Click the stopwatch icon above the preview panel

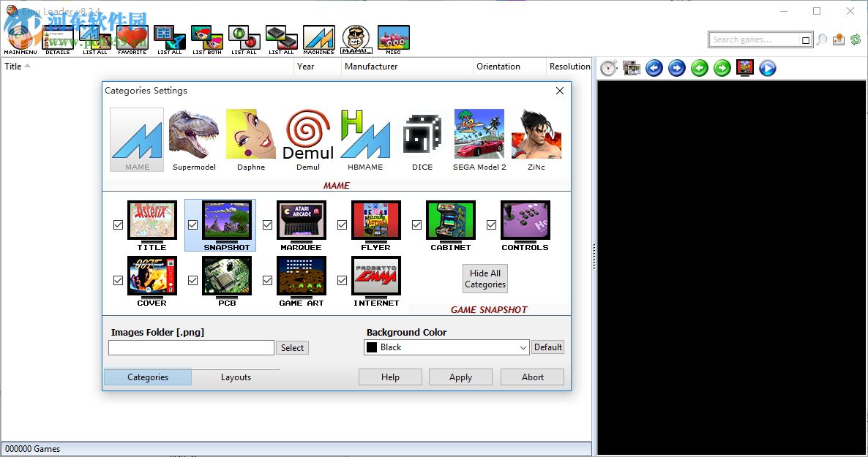[607, 67]
